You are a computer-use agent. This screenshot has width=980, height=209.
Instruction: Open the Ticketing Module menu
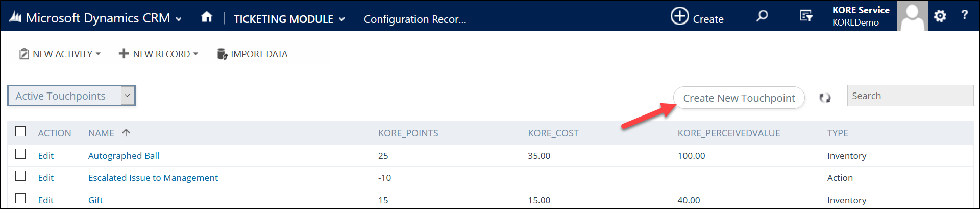tap(289, 19)
